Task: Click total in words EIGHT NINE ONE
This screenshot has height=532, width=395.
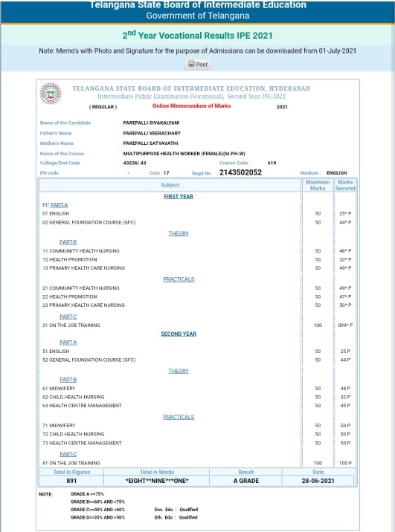Action: coord(157,481)
